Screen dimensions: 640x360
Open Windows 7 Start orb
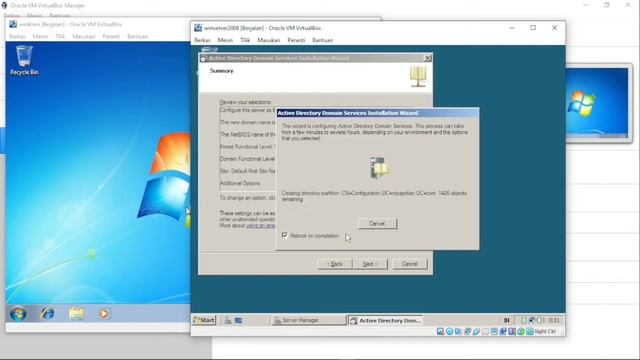pyautogui.click(x=18, y=313)
